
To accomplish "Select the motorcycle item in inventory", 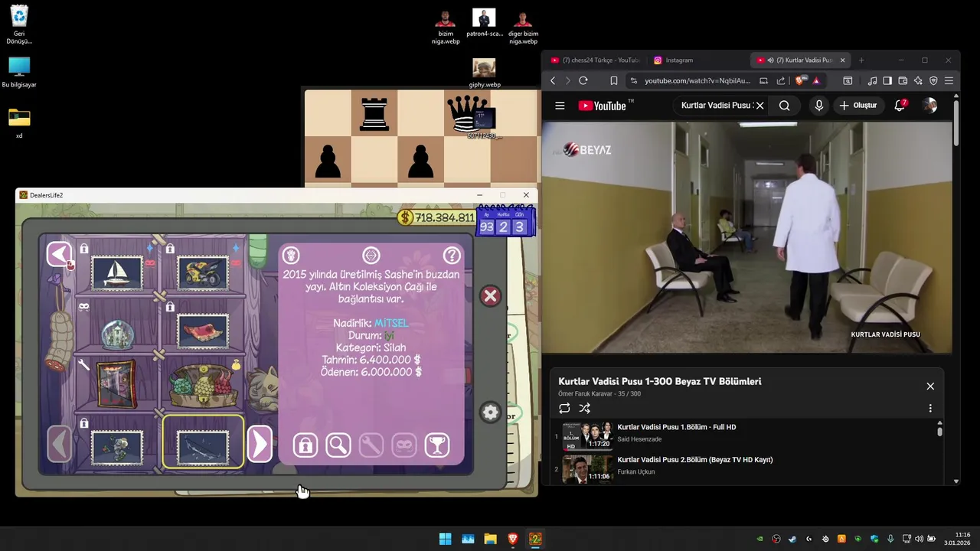I will [203, 272].
